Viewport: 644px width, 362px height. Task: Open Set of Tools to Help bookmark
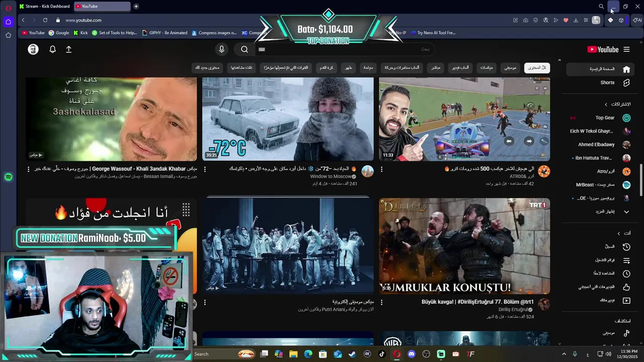[114, 33]
